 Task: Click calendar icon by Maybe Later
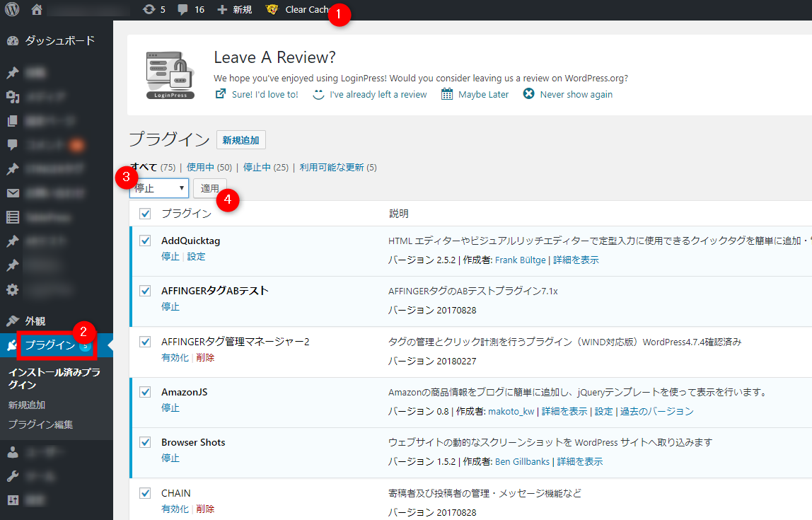click(447, 94)
